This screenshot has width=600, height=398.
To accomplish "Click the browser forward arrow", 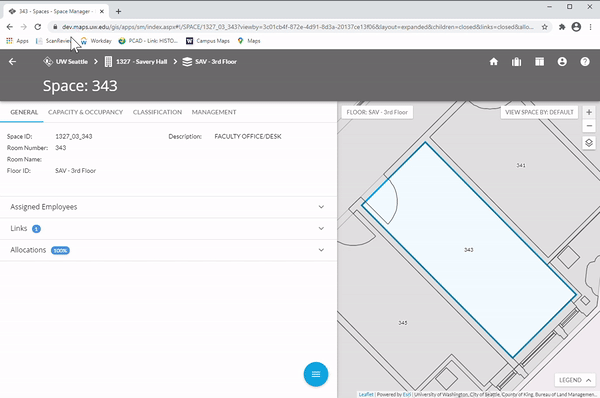I will click(x=24, y=27).
